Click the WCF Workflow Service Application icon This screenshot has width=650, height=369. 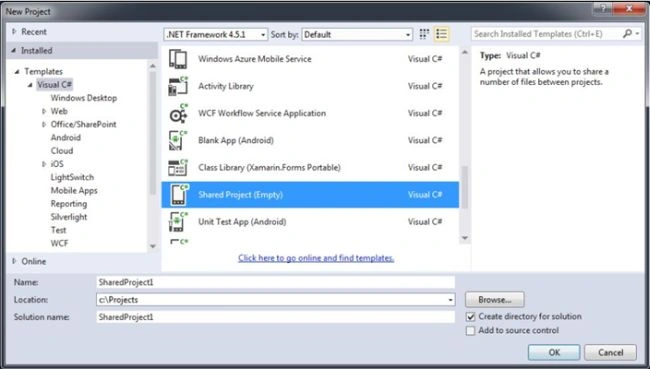(x=178, y=113)
